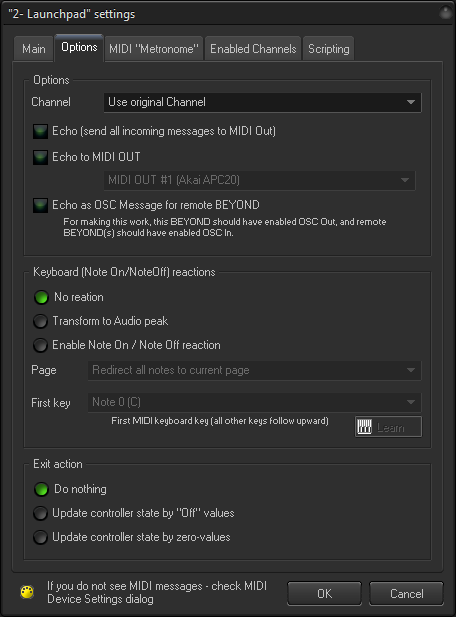
Task: Click the Cancel button
Action: coord(406,593)
